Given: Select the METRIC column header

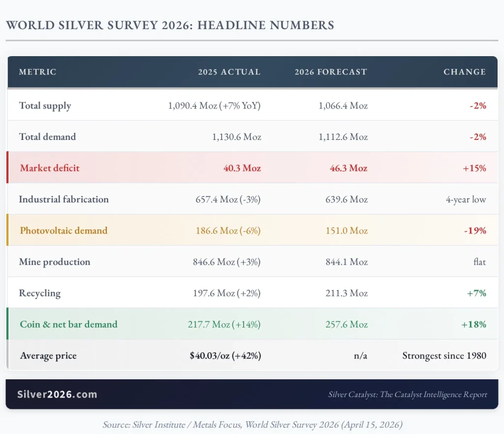Looking at the screenshot, I should click(x=37, y=72).
